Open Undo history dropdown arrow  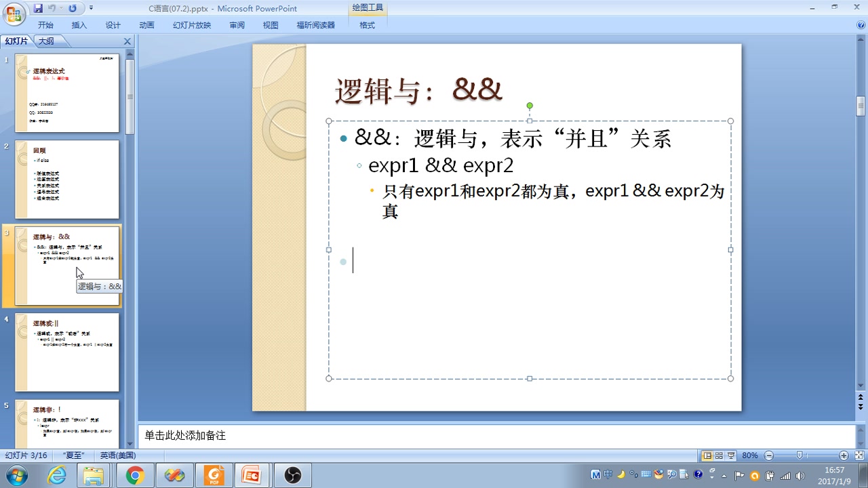61,8
